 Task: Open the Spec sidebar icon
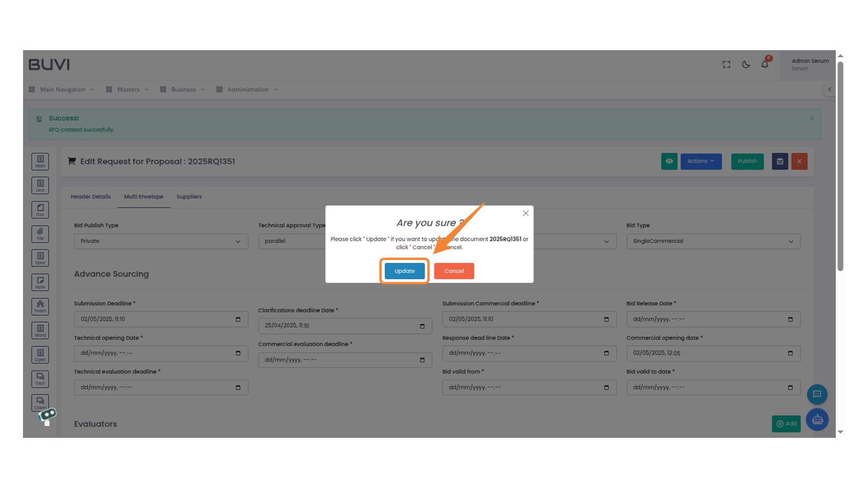coord(40,258)
